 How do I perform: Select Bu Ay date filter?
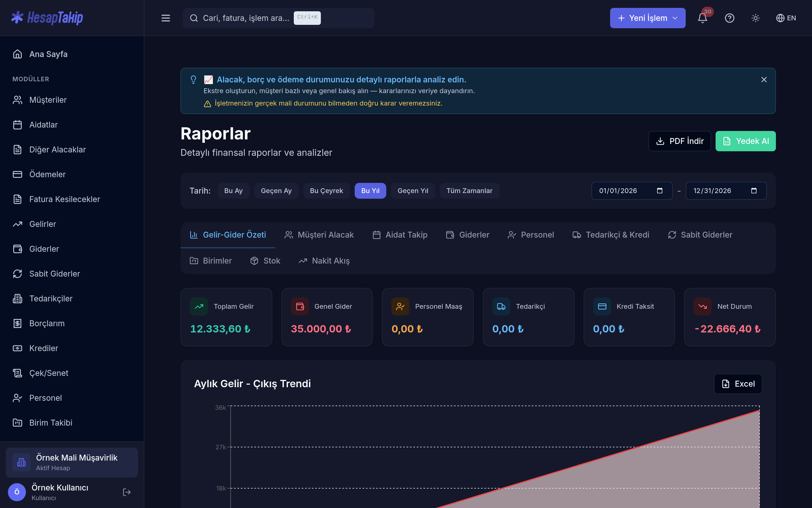(233, 191)
